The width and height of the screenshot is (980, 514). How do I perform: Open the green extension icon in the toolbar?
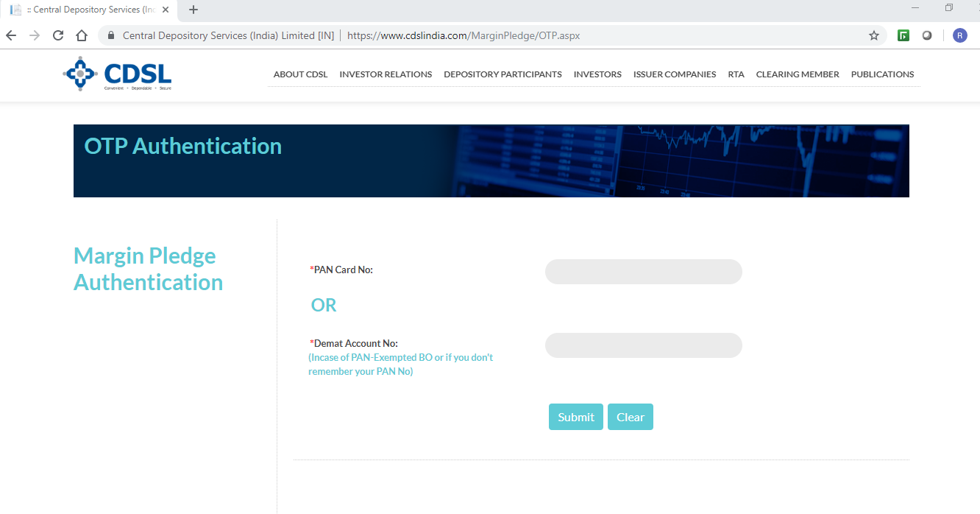[x=903, y=35]
